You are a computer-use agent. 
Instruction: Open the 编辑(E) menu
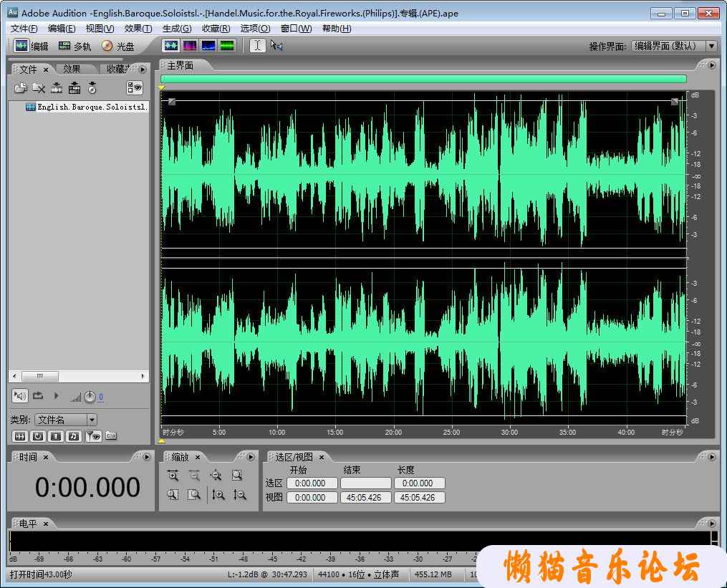pyautogui.click(x=62, y=29)
